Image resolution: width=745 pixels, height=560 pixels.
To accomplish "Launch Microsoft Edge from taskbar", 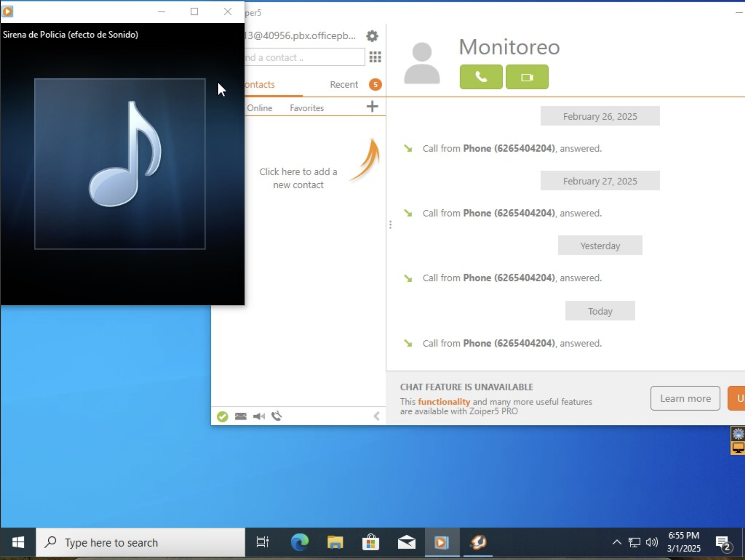I will click(300, 542).
